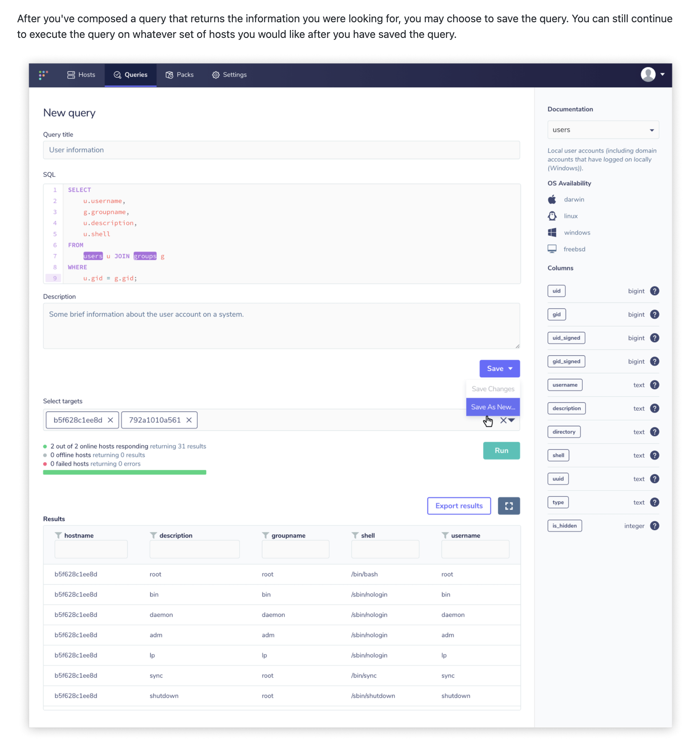The image size is (700, 749).
Task: Click the freebsd monitor icon
Action: click(x=552, y=249)
